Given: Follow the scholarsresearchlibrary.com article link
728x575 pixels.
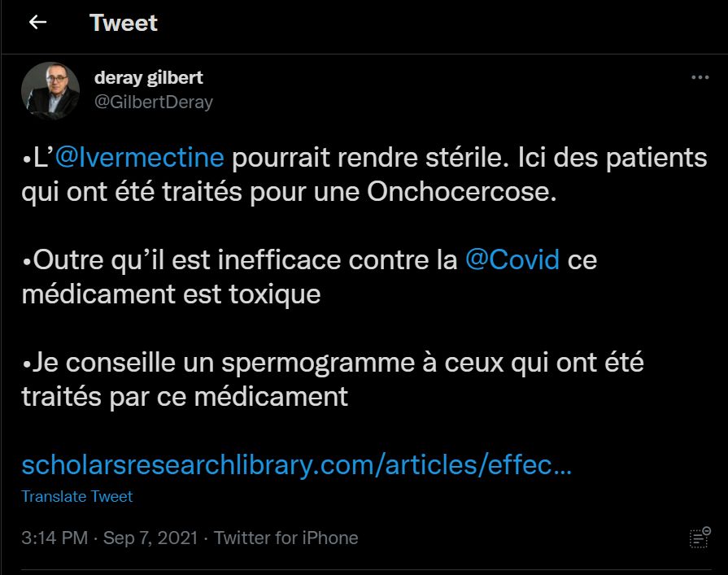Looking at the screenshot, I should [x=297, y=465].
